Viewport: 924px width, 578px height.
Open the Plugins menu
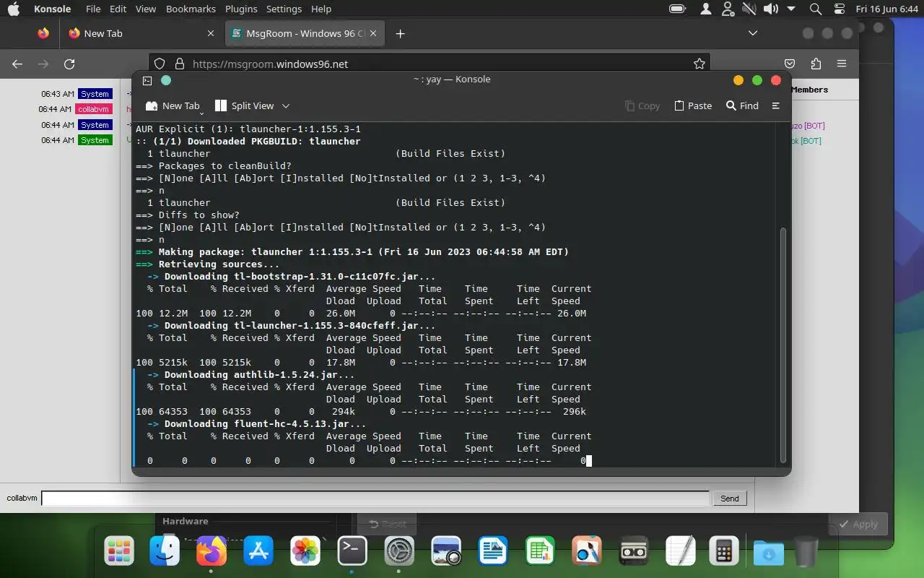241,9
